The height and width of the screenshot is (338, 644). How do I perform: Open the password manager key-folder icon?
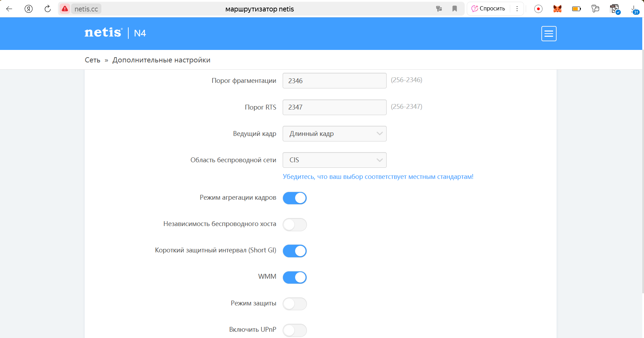[x=595, y=9]
